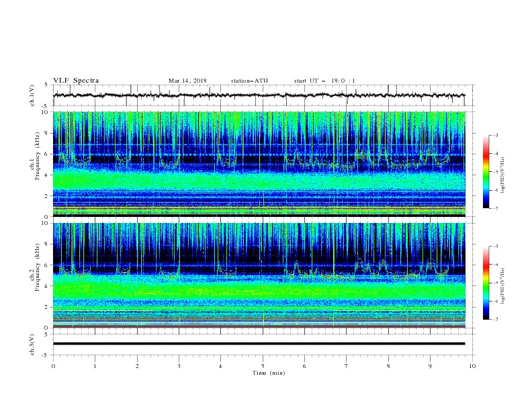Select the ch.2 "Frequency (kHz)" axis label
Image resolution: width=532 pixels, height=411 pixels.
pos(38,267)
